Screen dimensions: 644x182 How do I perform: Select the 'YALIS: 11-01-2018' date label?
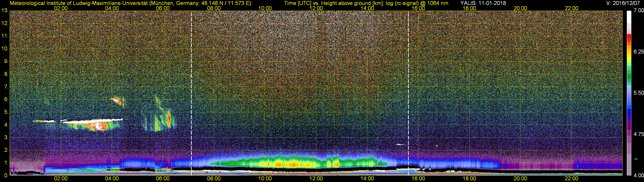tap(483, 3)
